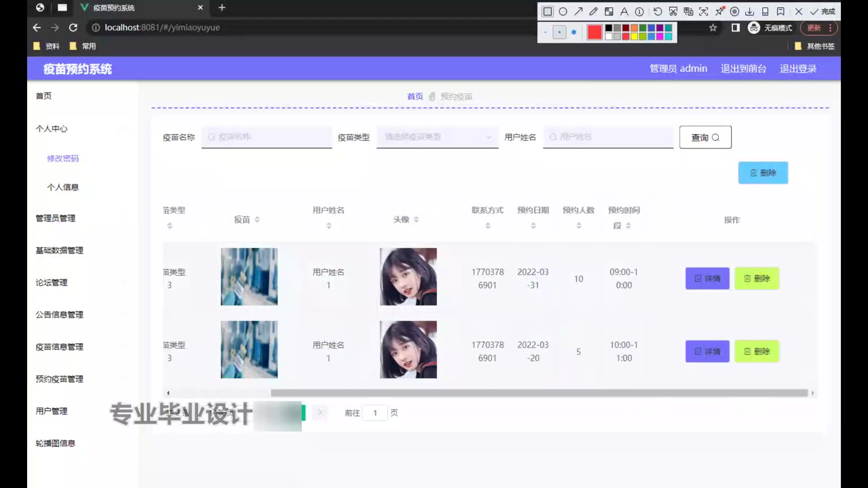Click the download save screenshot icon
The width and height of the screenshot is (868, 488).
pyautogui.click(x=750, y=12)
